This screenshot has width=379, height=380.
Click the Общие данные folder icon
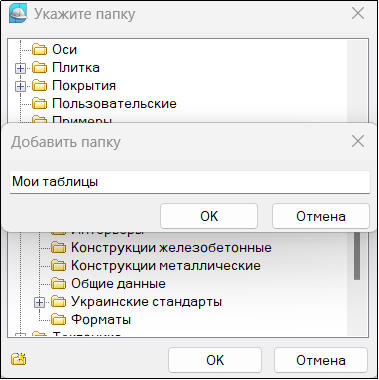click(59, 284)
